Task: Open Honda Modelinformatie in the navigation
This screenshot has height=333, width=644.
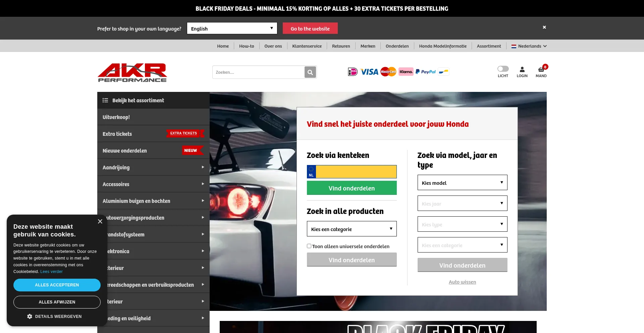Action: point(442,46)
